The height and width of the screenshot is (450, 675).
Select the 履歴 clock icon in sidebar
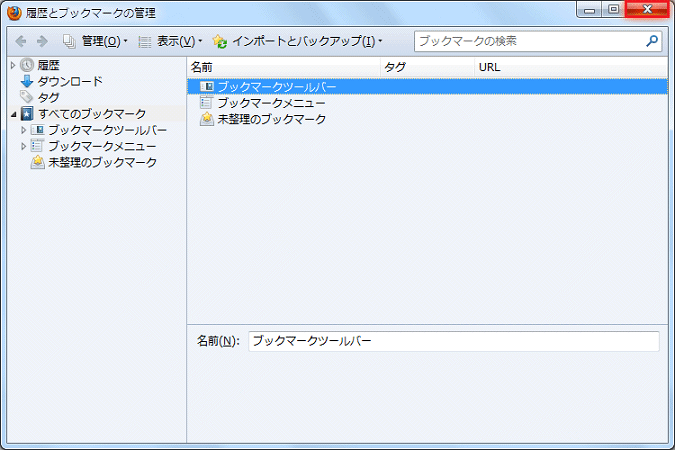click(27, 65)
